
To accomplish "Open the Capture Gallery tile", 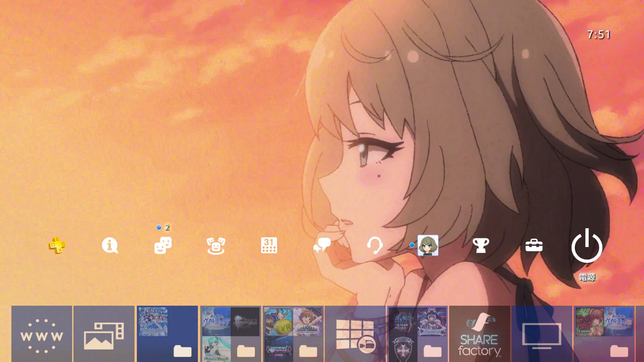I will point(104,334).
